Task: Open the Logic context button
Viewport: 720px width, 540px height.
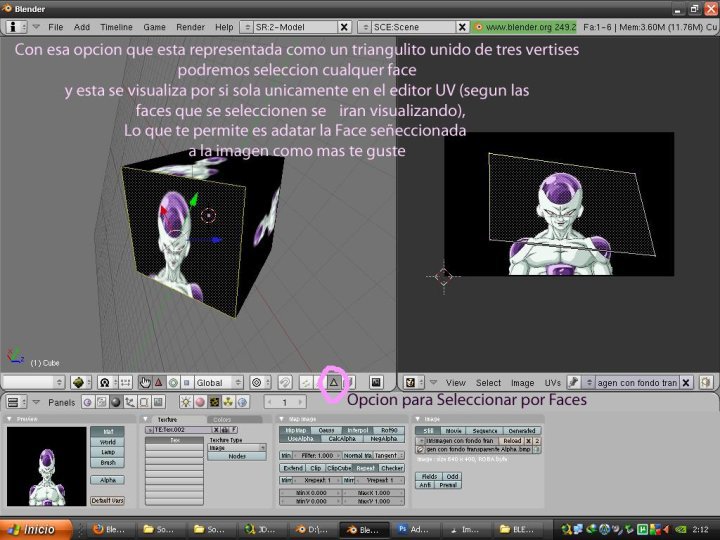Action: tap(87, 402)
